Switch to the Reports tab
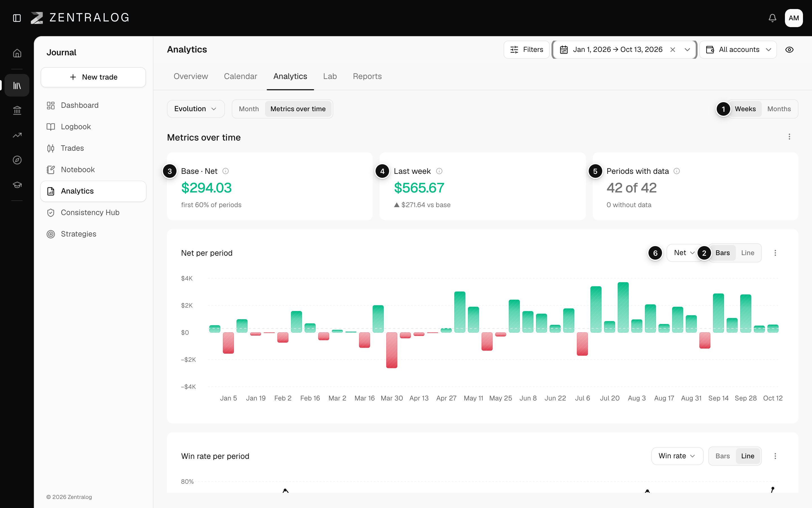This screenshot has height=508, width=812. pyautogui.click(x=367, y=76)
